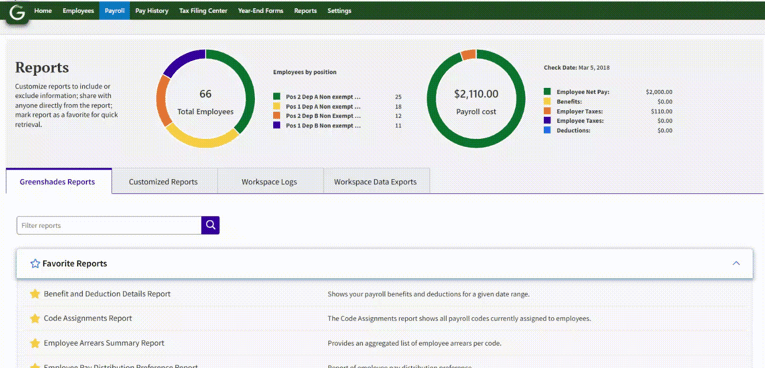Click the Reports page heading

[42, 67]
